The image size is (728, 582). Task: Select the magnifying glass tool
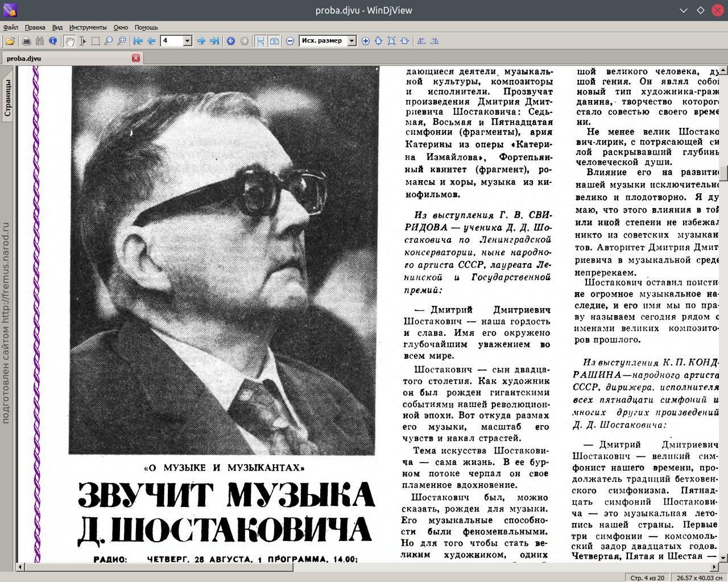pyautogui.click(x=109, y=41)
